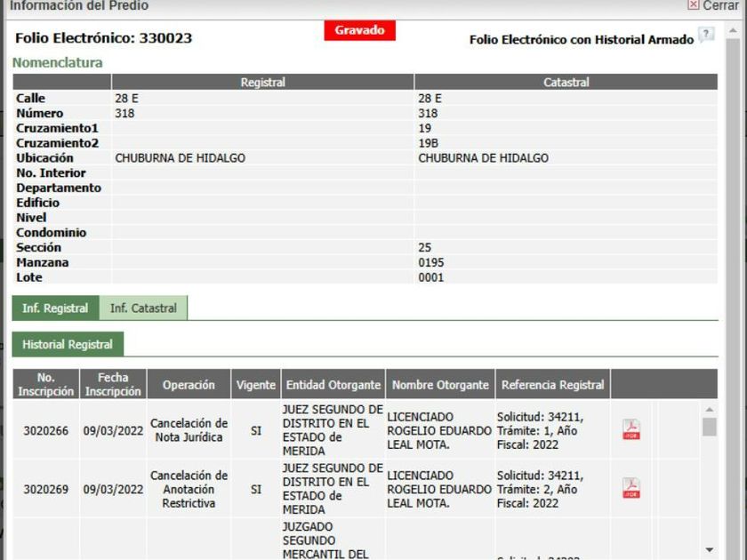Click Registral CHUBURNA DE HIDALGO value
The width and height of the screenshot is (747, 560).
coord(180,158)
